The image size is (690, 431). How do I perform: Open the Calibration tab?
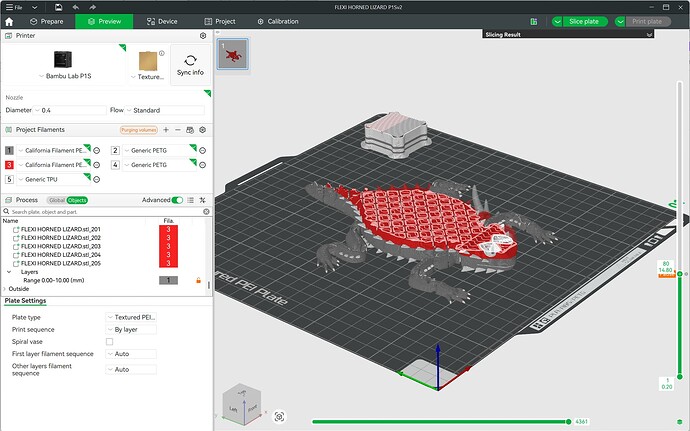pyautogui.click(x=278, y=21)
